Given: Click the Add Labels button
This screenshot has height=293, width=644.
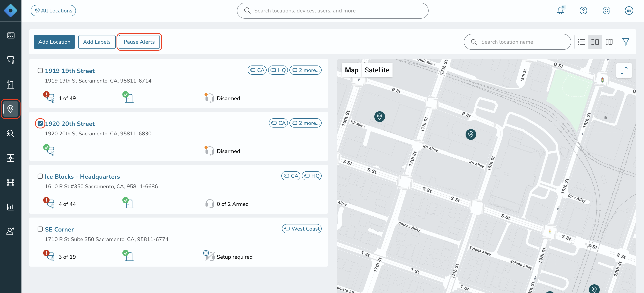Looking at the screenshot, I should point(97,42).
